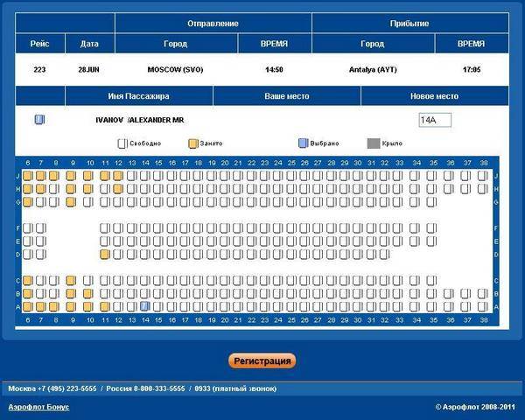The width and height of the screenshot is (525, 420).
Task: Click occupied seat 12H
Action: [118, 189]
